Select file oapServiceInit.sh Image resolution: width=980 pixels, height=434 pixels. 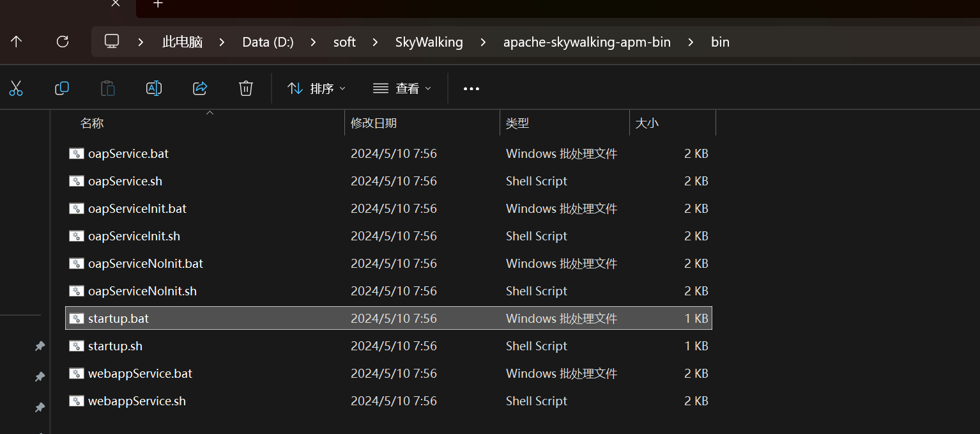[388, 236]
